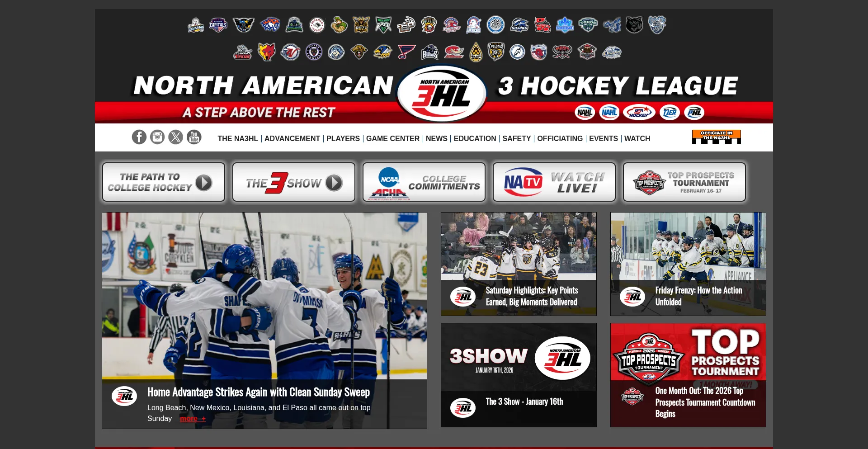Open the GAME CENTER menu item
868x449 pixels.
[393, 139]
